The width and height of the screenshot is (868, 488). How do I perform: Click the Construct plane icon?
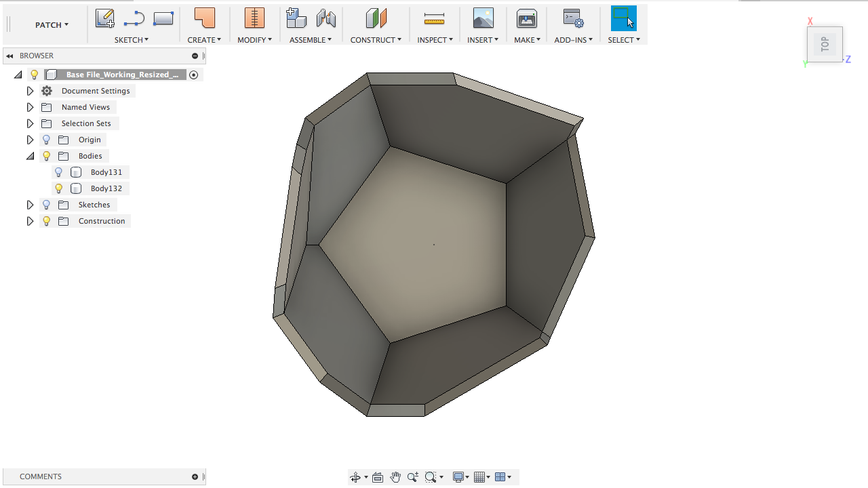point(376,18)
